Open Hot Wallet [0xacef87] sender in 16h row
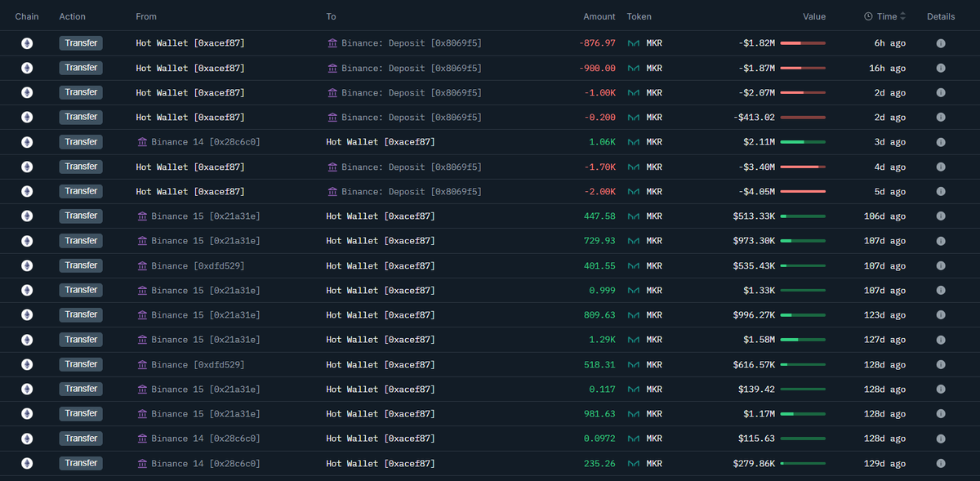The image size is (980, 481). (190, 69)
